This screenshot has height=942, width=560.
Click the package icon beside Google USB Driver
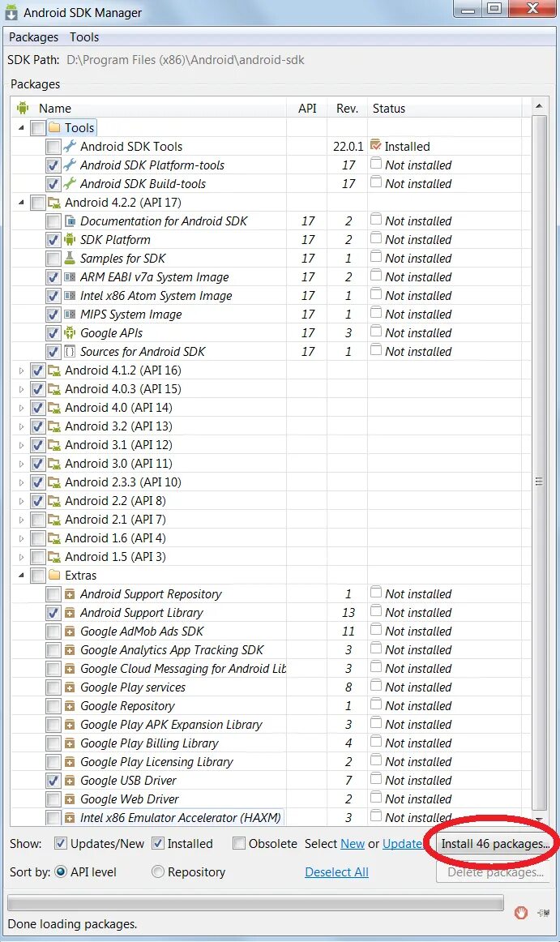pos(70,781)
